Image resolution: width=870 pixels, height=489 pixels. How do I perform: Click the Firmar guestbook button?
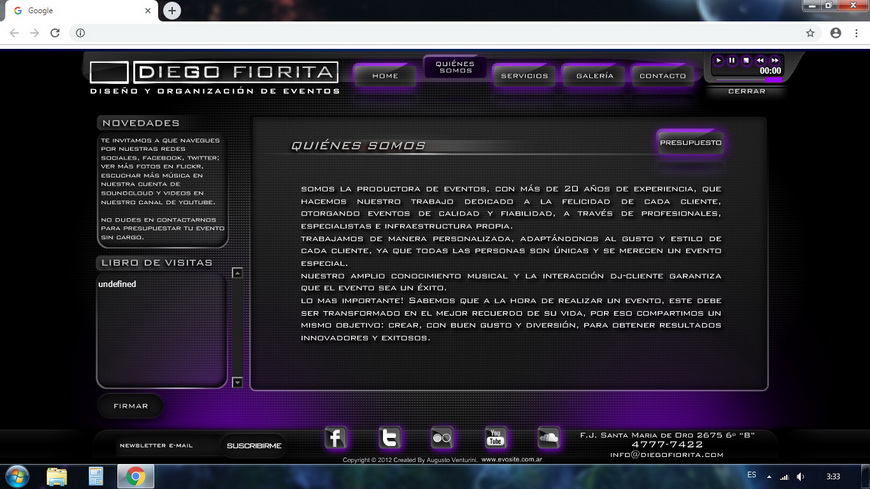coord(131,406)
